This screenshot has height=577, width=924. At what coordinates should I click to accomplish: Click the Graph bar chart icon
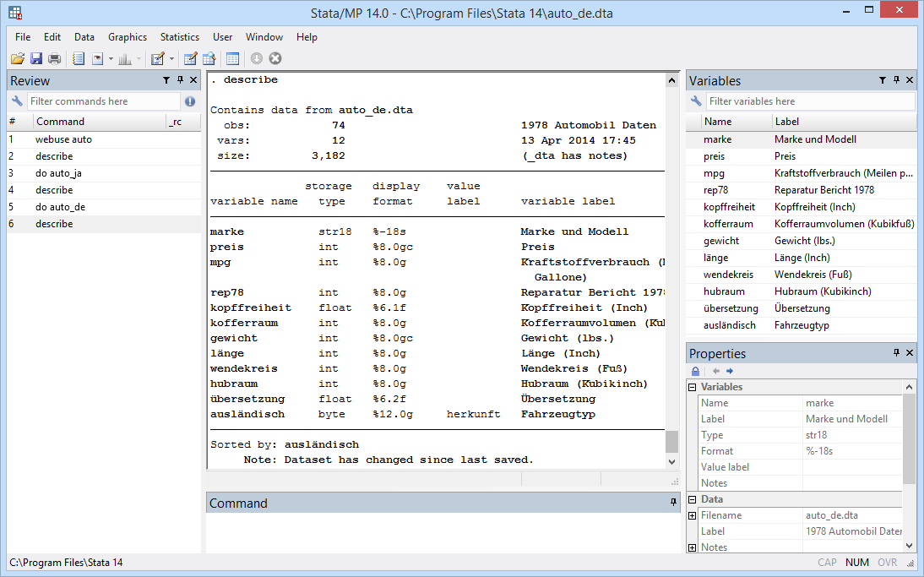tap(125, 58)
